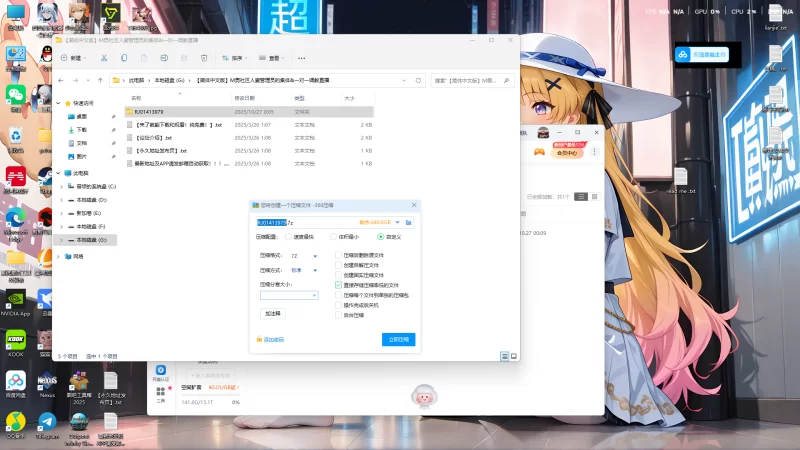Image resolution: width=800 pixels, height=450 pixels.
Task: Open the WeChat desktop icon
Action: (16, 97)
